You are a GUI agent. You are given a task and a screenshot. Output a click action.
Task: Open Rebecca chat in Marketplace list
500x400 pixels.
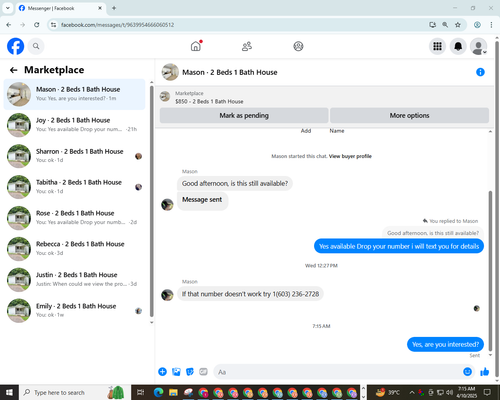pyautogui.click(x=74, y=249)
